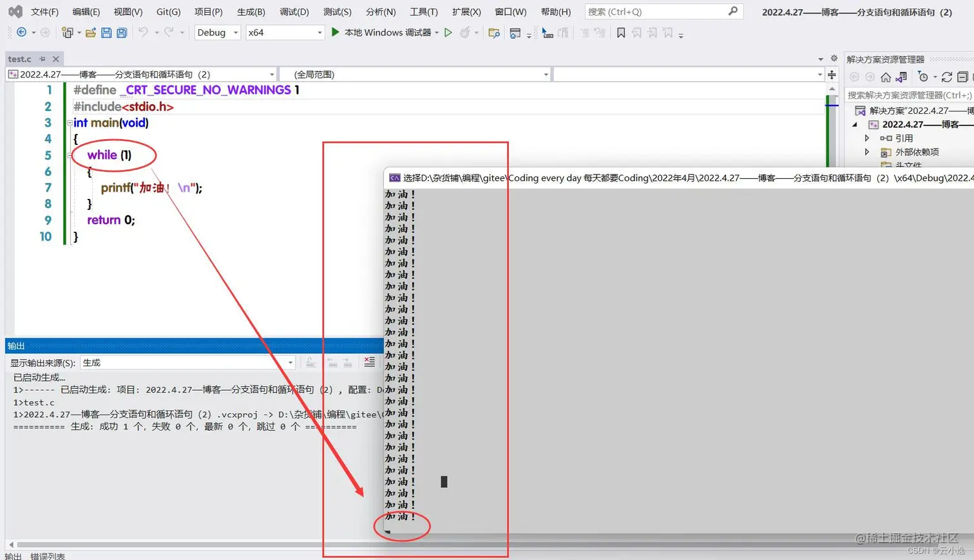Click the 1>test.c output line
Image resolution: width=974 pixels, height=560 pixels.
[x=34, y=402]
